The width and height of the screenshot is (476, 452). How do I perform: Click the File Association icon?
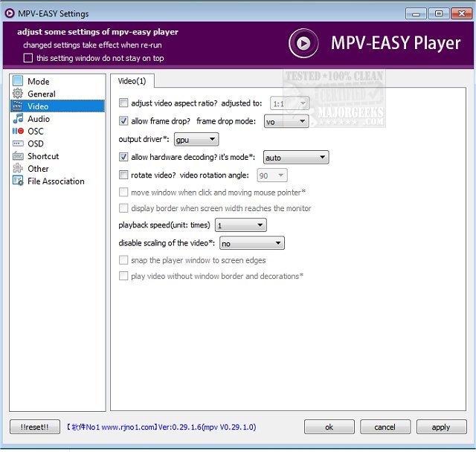click(18, 181)
